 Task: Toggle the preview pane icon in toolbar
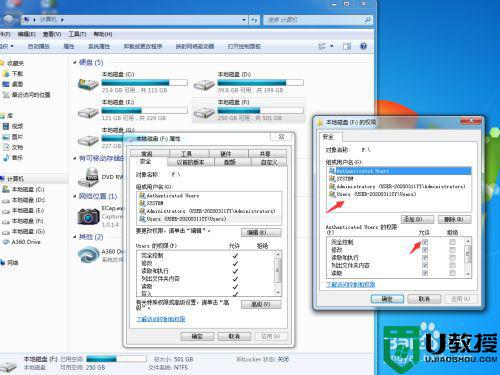347,46
